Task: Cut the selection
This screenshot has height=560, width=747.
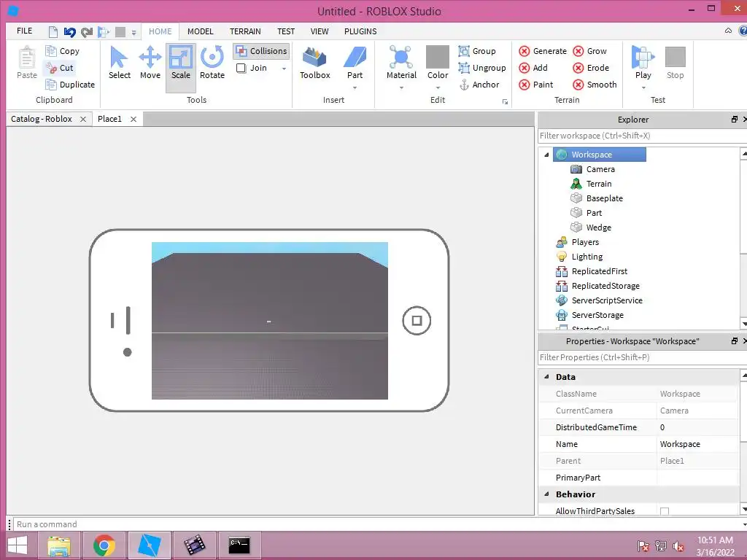Action: [59, 68]
